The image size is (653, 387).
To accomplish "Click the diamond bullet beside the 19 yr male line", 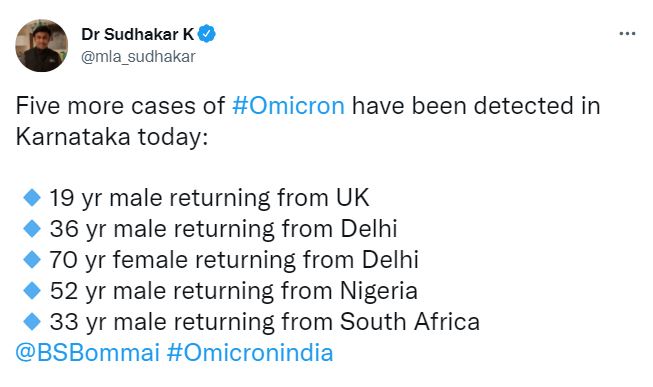I will click(32, 197).
